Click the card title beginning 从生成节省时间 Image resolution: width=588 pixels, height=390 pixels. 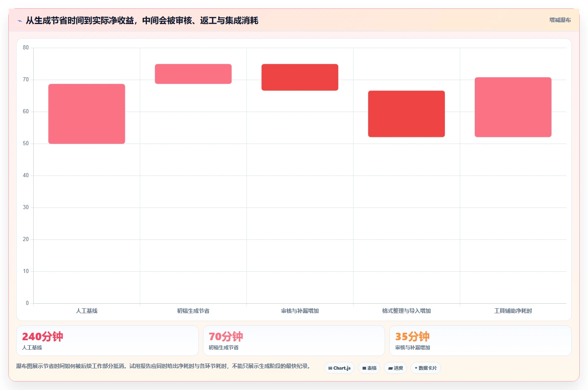(142, 21)
